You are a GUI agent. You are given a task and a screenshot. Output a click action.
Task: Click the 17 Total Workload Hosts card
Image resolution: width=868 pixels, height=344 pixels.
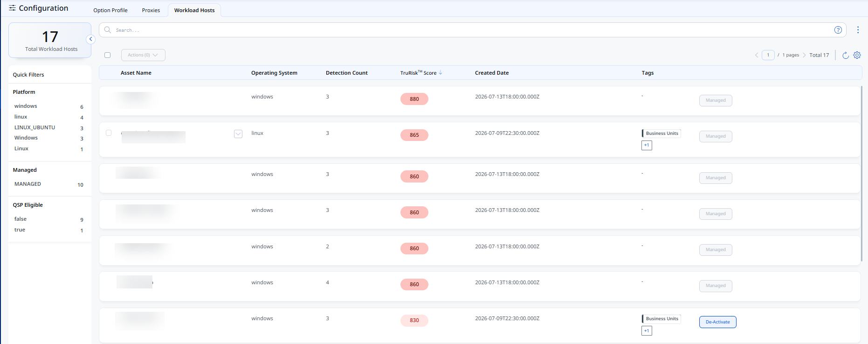click(50, 40)
